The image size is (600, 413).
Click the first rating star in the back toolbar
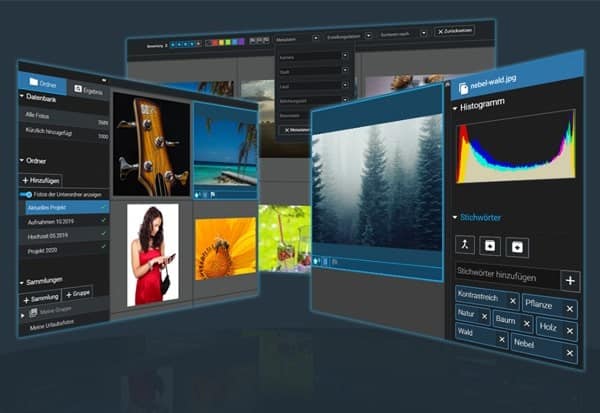pyautogui.click(x=173, y=45)
